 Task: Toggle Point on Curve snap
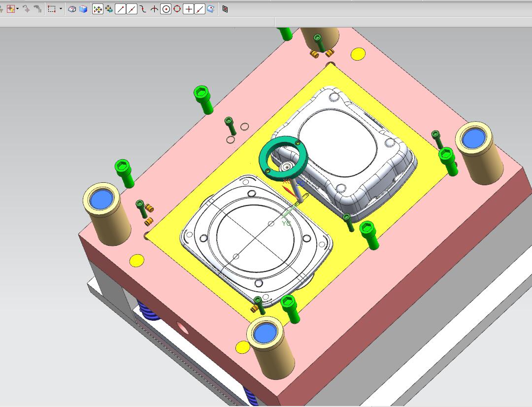199,9
